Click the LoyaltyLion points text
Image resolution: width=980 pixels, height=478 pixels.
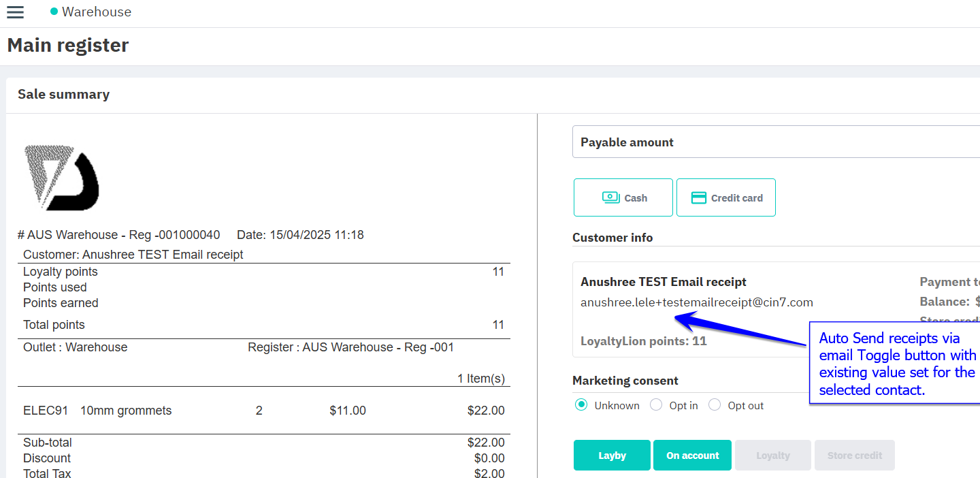tap(643, 341)
